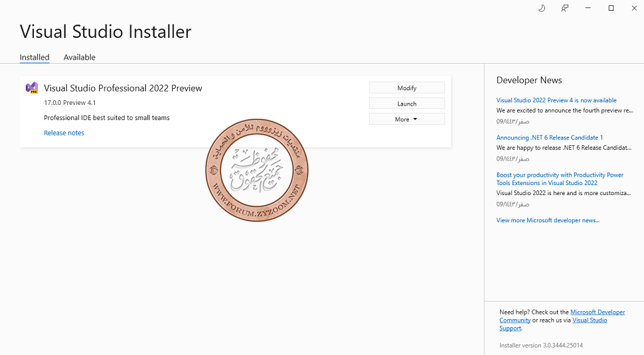Click the Modify button
644x355 pixels.
[406, 88]
